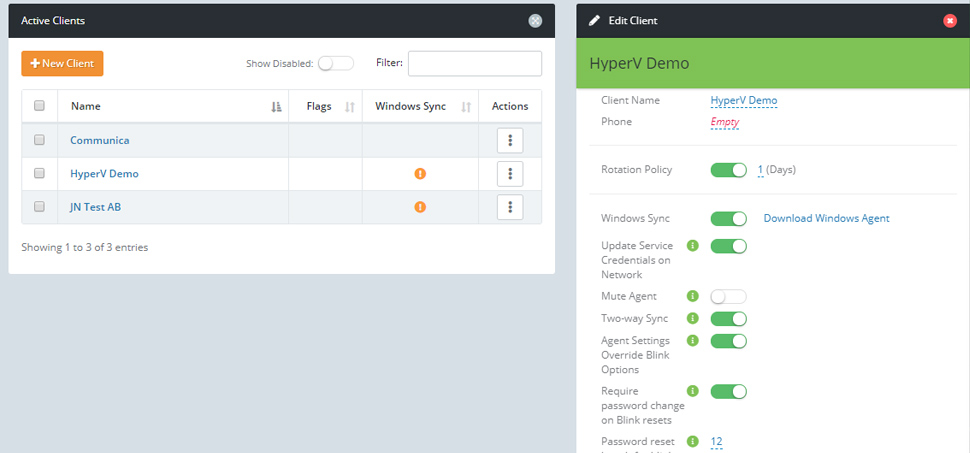Open actions menu for HyperV Demo row

point(510,174)
